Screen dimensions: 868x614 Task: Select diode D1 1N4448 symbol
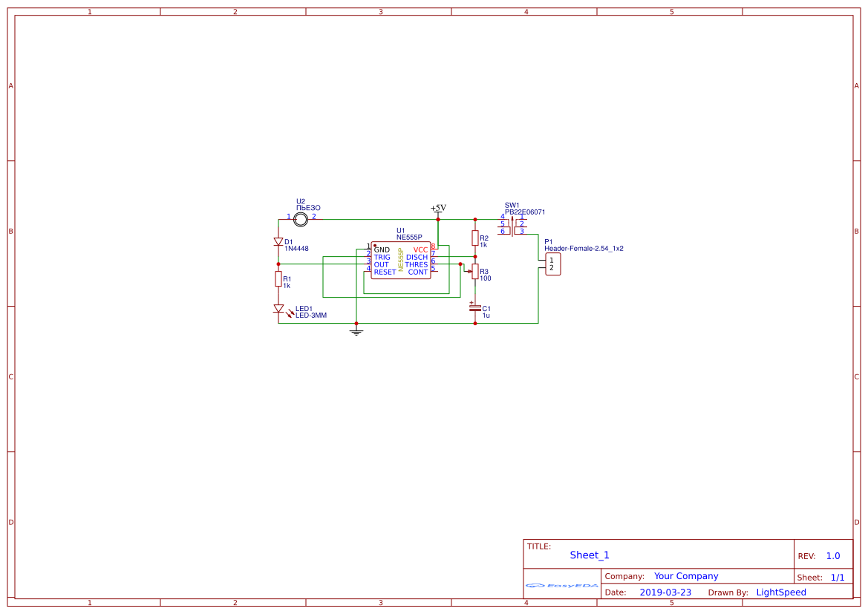[279, 241]
